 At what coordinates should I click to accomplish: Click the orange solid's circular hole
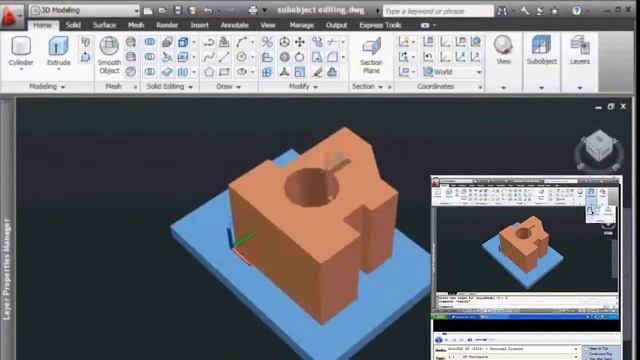tap(312, 187)
